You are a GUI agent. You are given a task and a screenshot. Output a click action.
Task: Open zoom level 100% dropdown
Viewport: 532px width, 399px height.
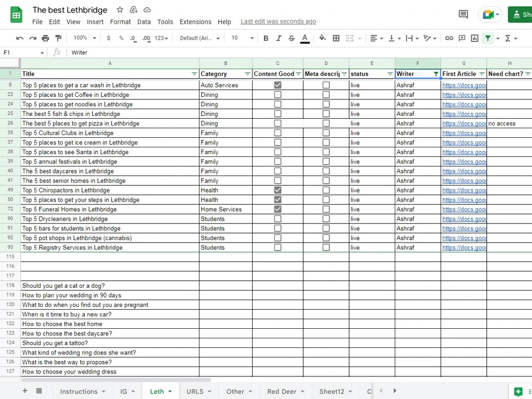point(85,38)
